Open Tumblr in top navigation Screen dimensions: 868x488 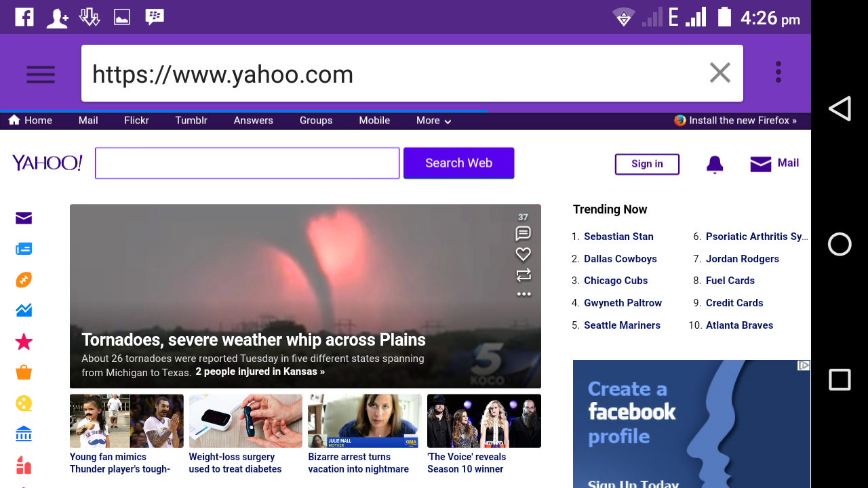point(191,121)
